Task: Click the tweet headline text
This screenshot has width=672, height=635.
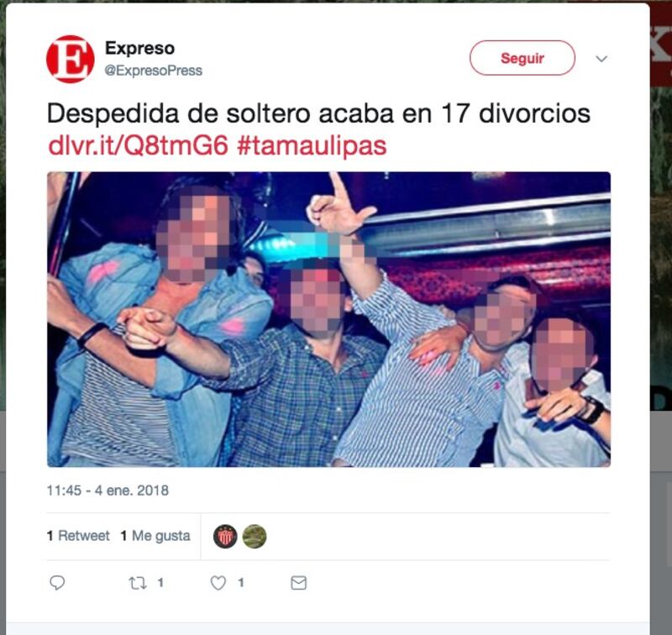Action: 318,113
